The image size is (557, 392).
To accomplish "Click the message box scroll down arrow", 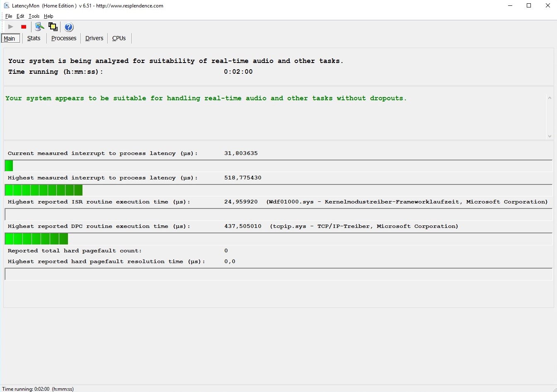I will [550, 136].
